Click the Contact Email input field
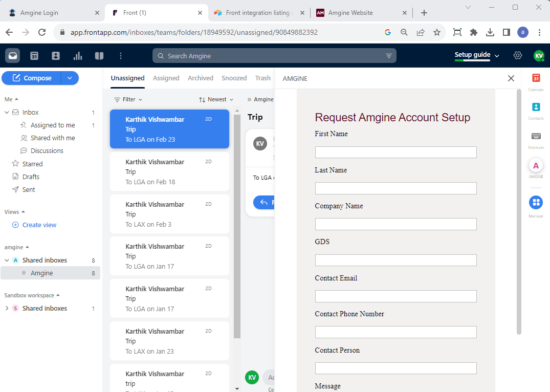 395,296
